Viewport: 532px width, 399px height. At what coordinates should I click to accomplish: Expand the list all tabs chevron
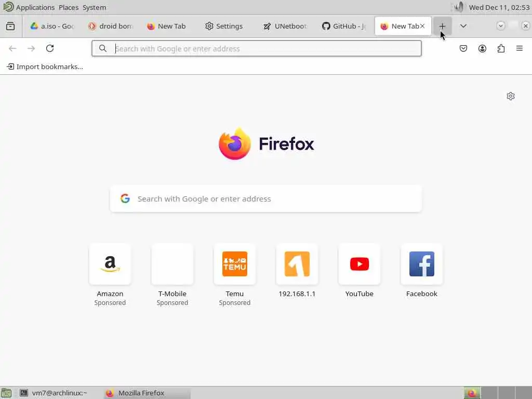click(463, 26)
